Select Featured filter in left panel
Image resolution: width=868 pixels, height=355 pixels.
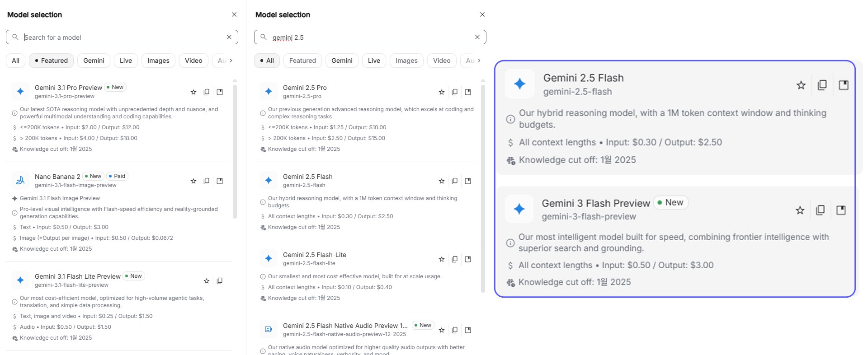point(52,61)
